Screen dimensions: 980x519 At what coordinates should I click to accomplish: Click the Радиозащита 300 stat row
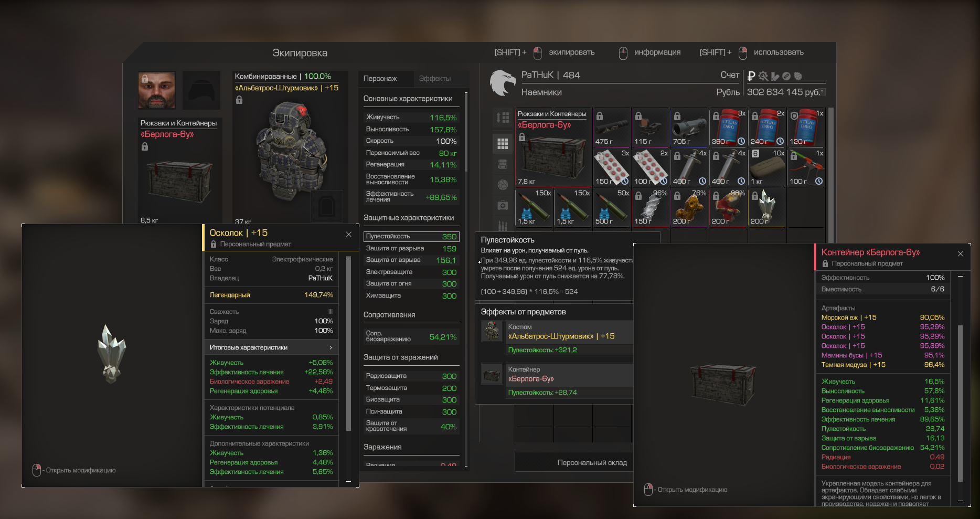click(x=411, y=376)
